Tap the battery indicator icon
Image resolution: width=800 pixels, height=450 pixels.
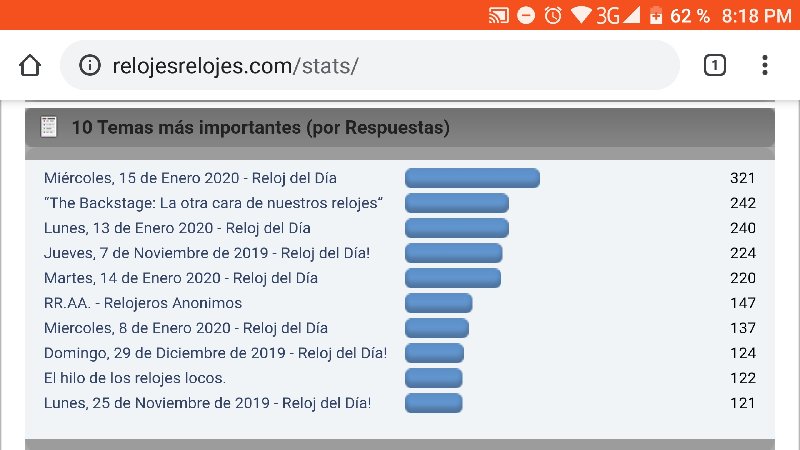656,16
